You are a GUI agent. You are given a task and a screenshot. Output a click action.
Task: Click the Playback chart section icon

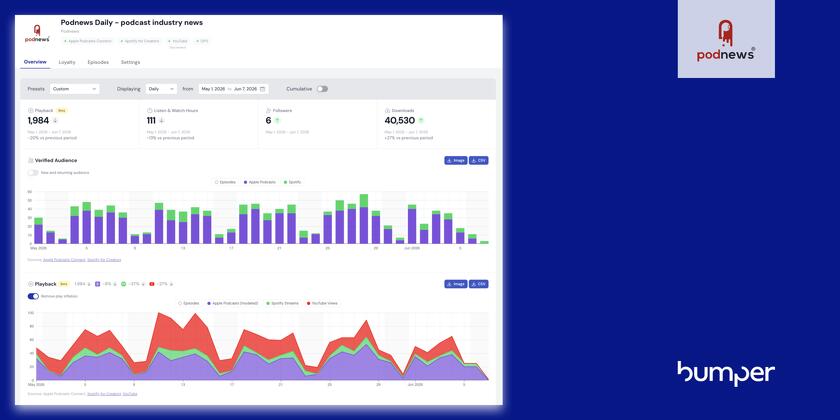[x=31, y=284]
